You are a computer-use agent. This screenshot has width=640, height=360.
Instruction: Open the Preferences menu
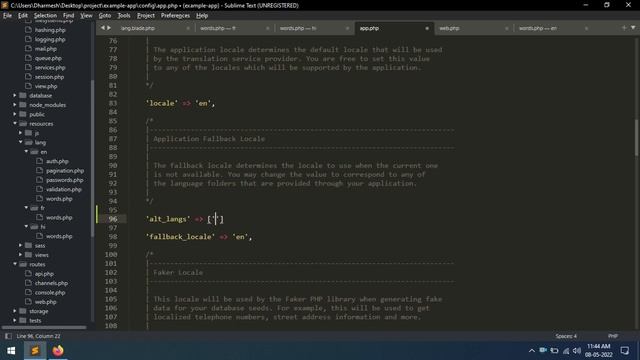(x=175, y=16)
